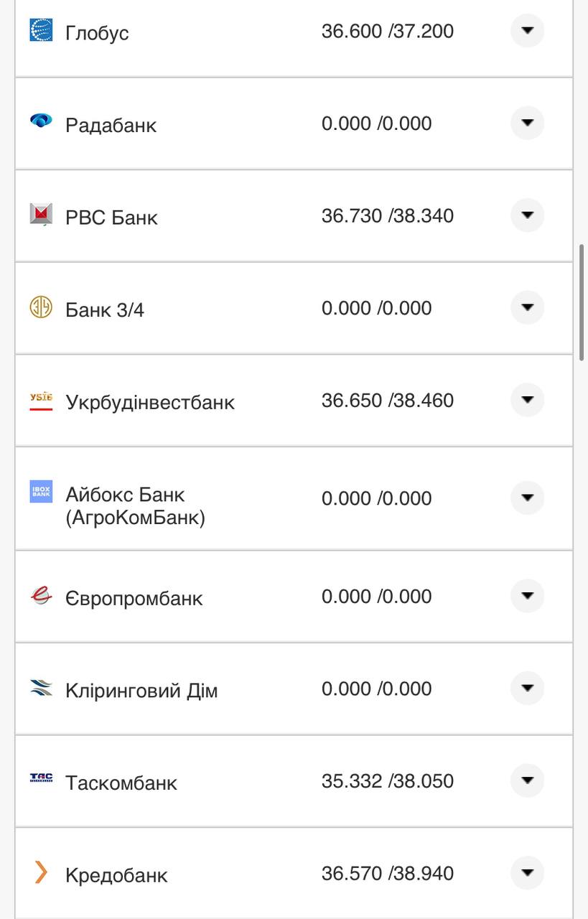Click the УБІБ logo for Укрбудінвестбанк
Viewport: 588px width, 919px height.
tap(41, 401)
